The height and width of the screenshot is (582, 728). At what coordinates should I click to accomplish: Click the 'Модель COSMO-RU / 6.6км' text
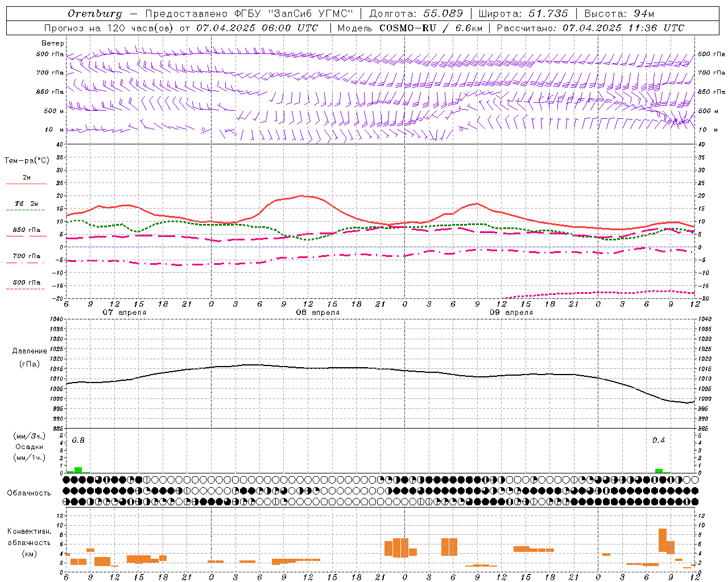click(410, 28)
